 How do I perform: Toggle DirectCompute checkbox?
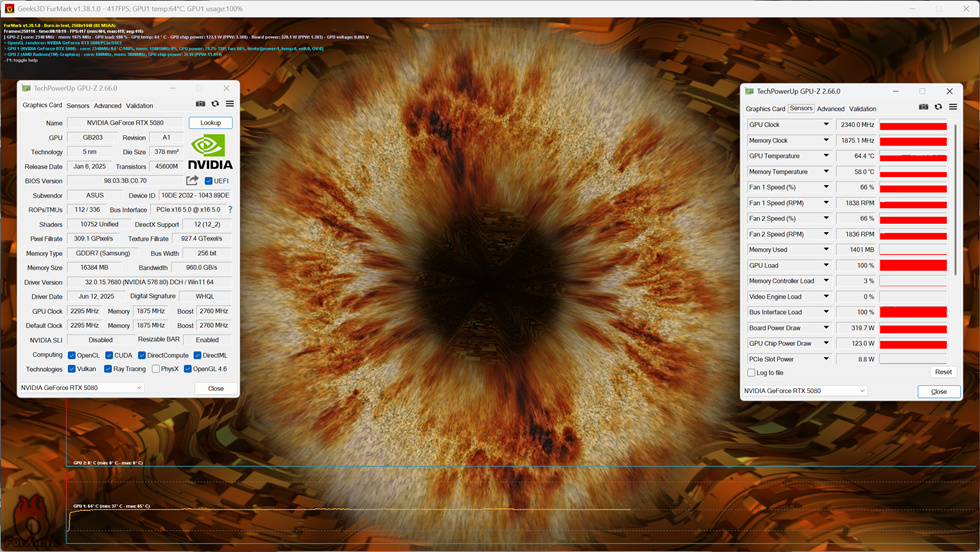[x=142, y=355]
